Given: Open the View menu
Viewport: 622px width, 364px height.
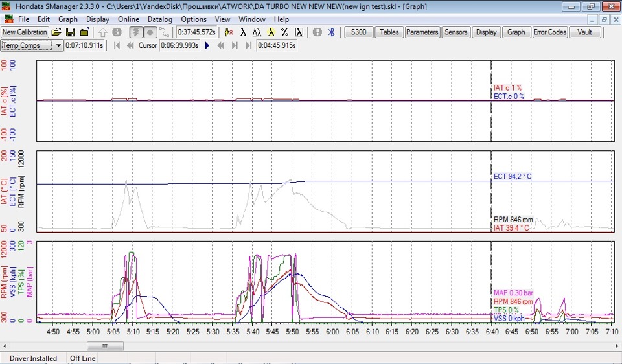Looking at the screenshot, I should pos(222,19).
